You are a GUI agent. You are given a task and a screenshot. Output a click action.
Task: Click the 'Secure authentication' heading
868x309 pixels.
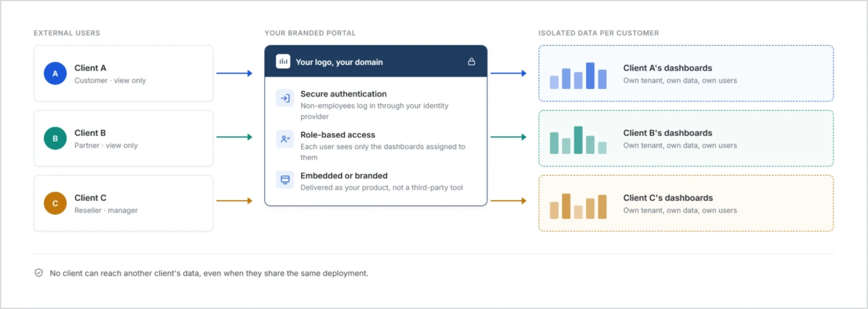point(344,94)
